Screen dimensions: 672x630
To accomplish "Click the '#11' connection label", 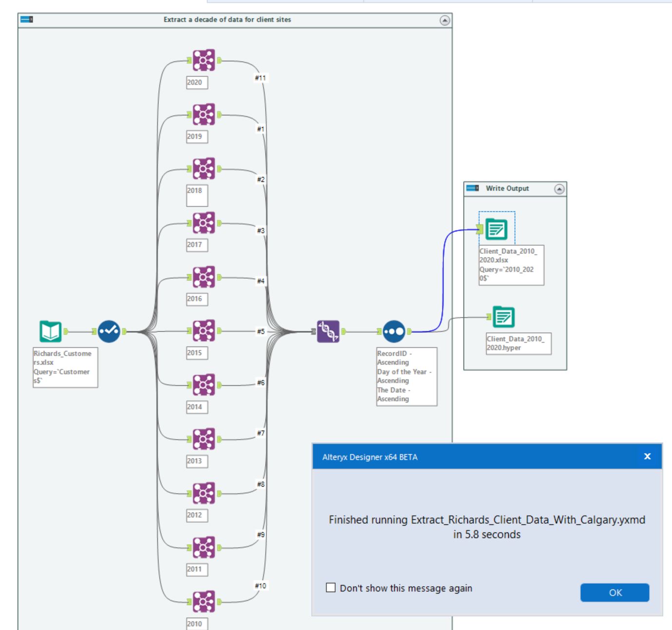I will point(261,78).
